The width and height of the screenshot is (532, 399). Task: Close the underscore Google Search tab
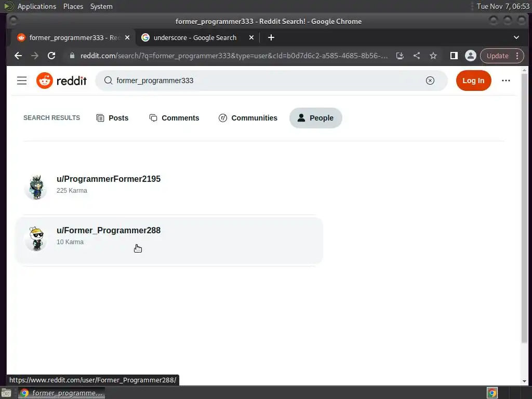coord(251,37)
